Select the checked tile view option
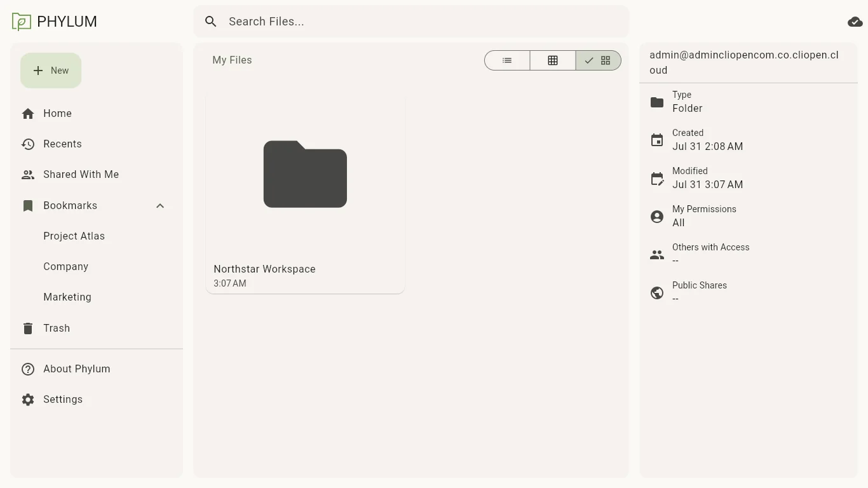This screenshot has height=488, width=868. pyautogui.click(x=598, y=60)
